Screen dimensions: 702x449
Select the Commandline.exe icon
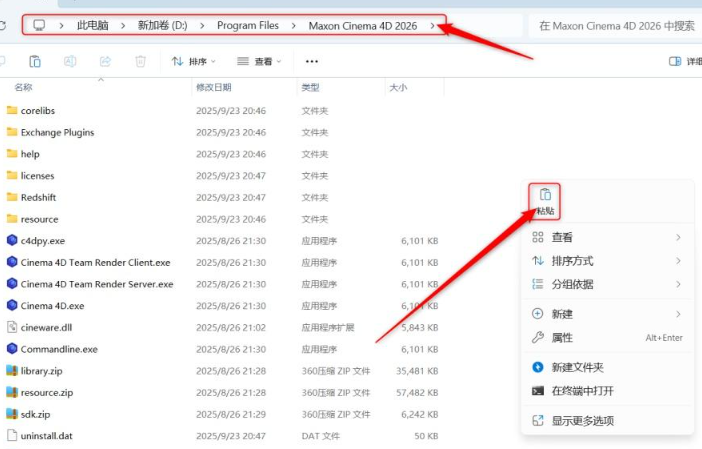(x=12, y=349)
